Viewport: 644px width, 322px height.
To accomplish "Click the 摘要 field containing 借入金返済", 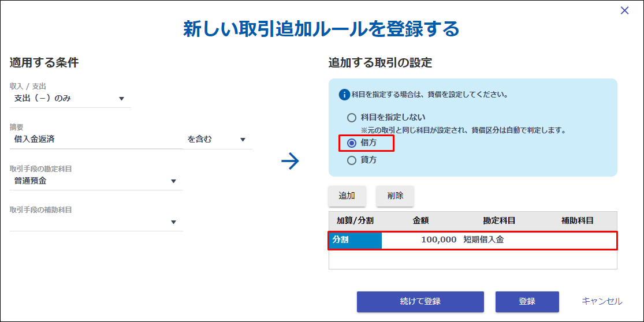I will [96, 140].
